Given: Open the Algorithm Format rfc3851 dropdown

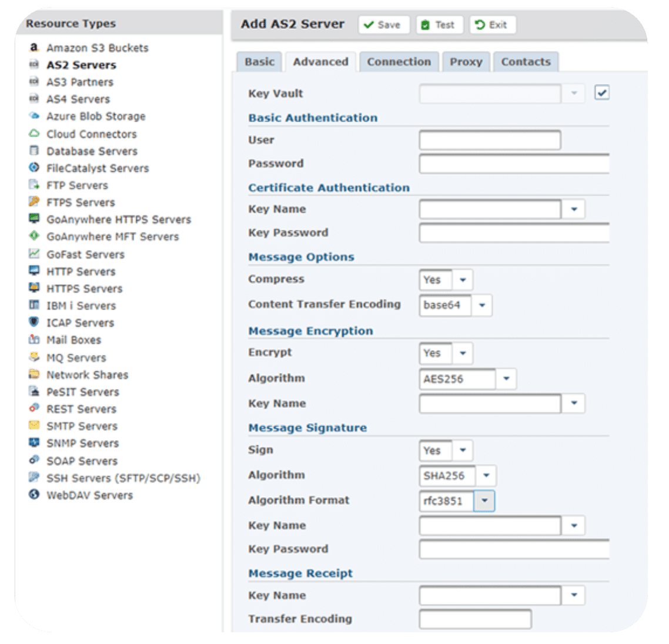Looking at the screenshot, I should tap(484, 501).
